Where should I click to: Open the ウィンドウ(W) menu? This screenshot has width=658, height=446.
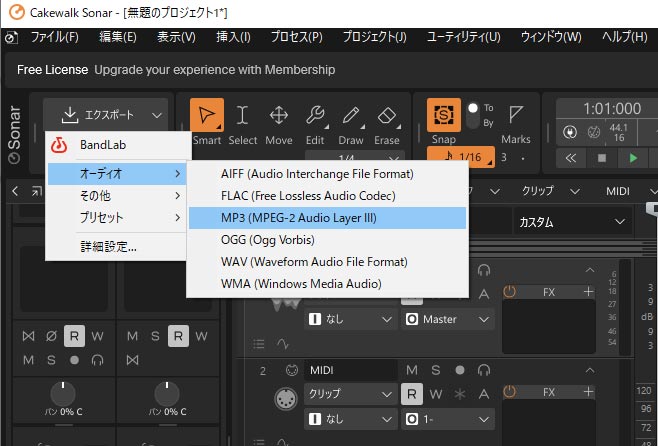click(551, 37)
